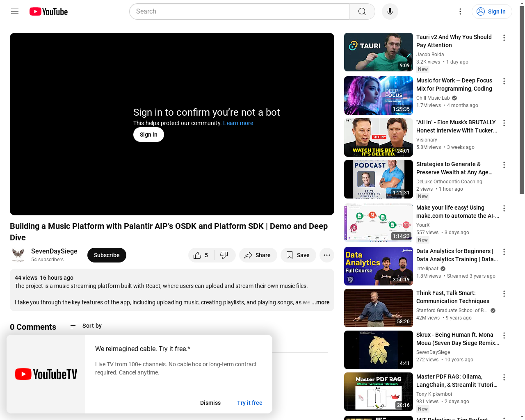Start voice search with microphone icon
Screen dimensions: 525x420
(x=390, y=11)
